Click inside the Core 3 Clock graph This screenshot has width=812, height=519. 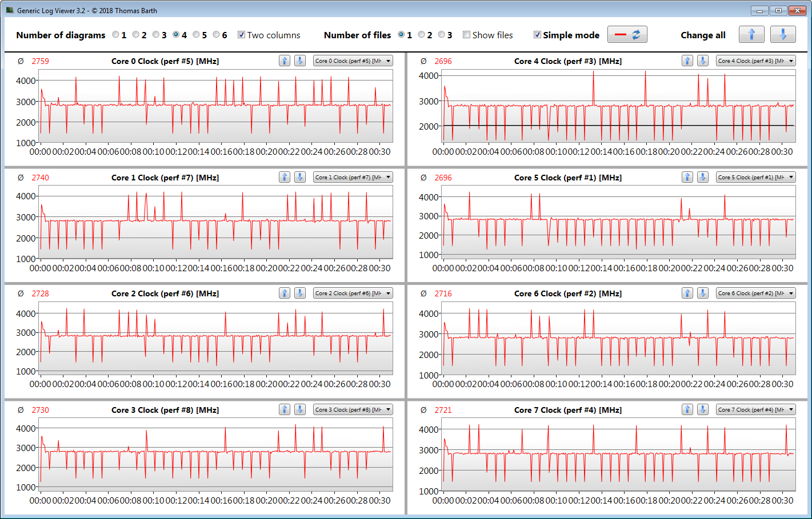216,455
